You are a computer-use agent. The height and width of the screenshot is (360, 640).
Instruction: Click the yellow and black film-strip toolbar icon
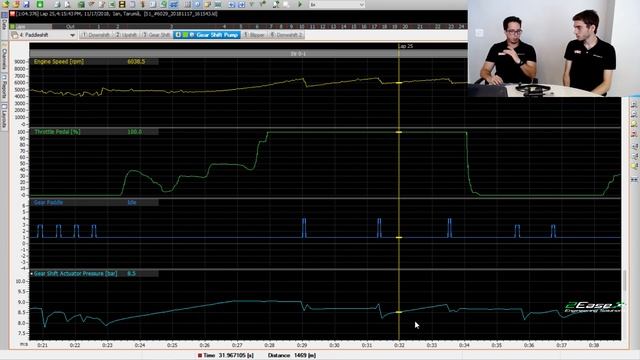(122, 4)
